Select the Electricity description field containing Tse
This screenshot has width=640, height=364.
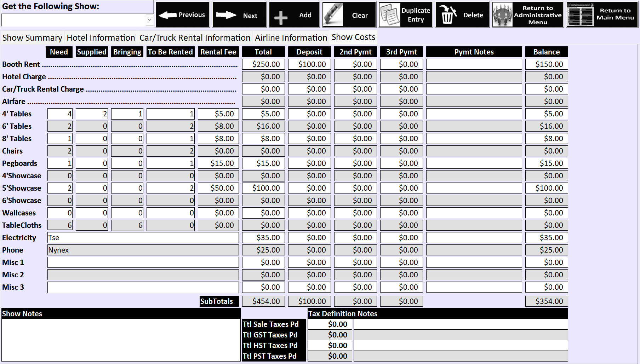pos(143,238)
